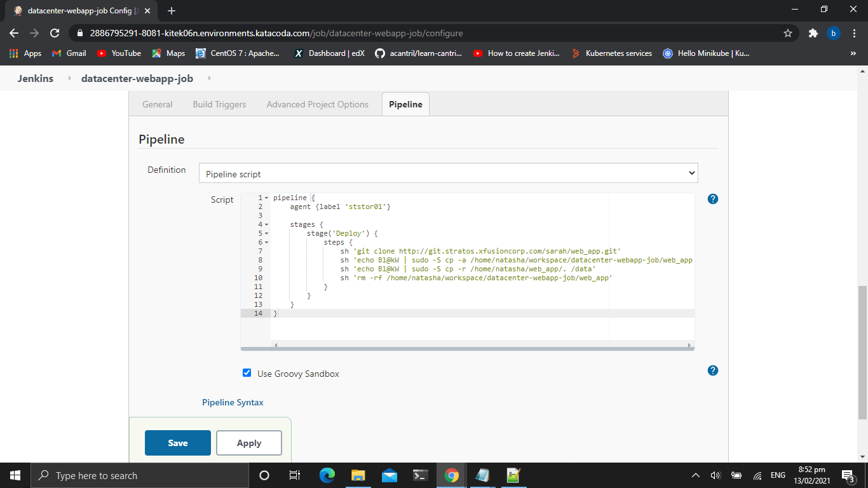Open the Chrome extensions puzzle icon
This screenshot has height=488, width=868.
[x=813, y=33]
